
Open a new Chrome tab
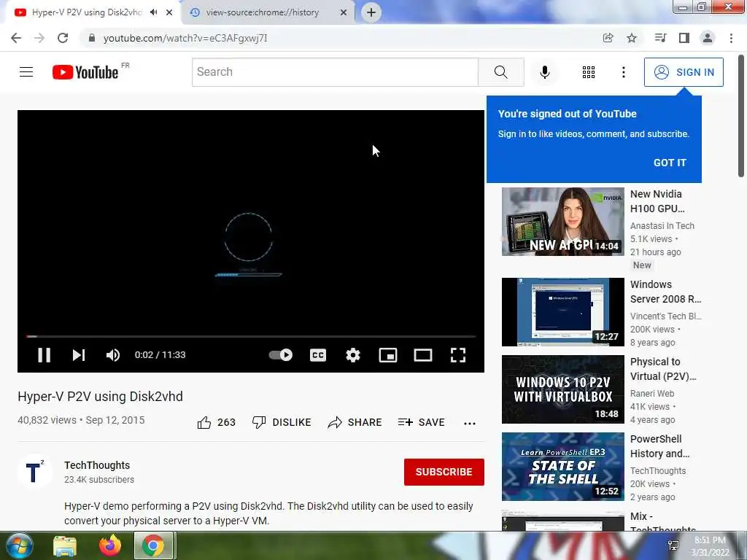[x=371, y=12]
